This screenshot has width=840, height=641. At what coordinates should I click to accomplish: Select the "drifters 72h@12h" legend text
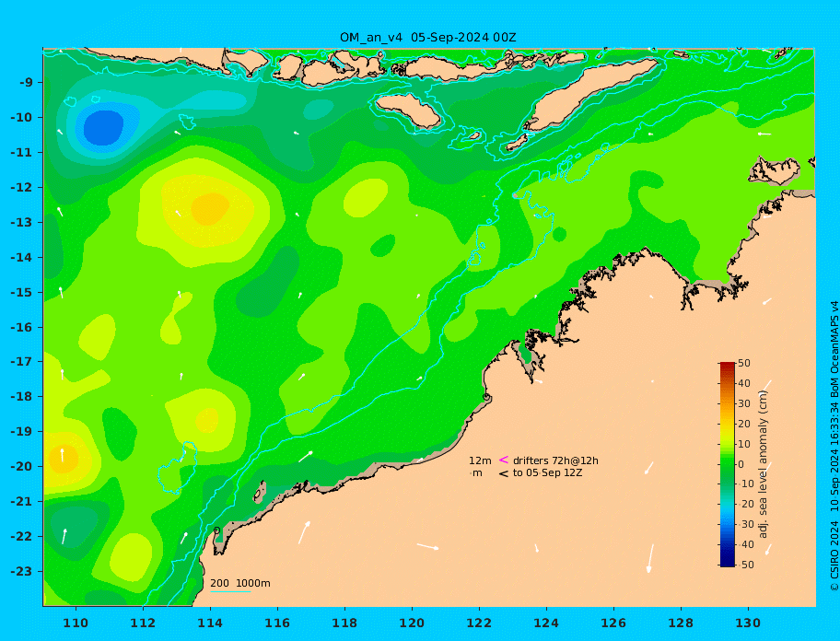[x=555, y=460]
